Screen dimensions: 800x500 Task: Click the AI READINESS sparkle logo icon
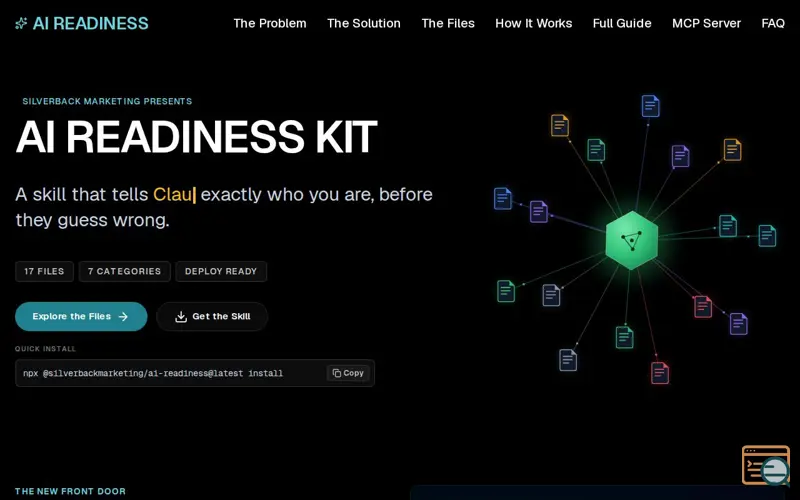coord(21,23)
